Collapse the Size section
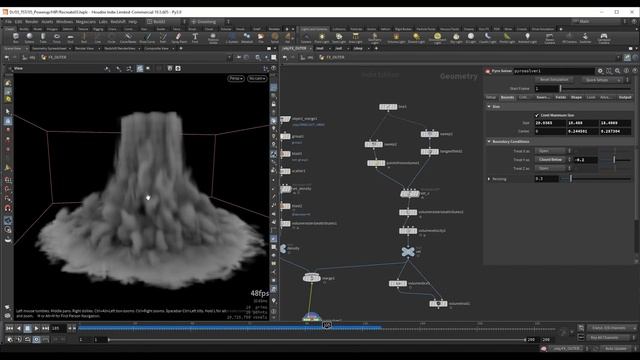Image resolution: width=640 pixels, height=360 pixels. [489, 107]
